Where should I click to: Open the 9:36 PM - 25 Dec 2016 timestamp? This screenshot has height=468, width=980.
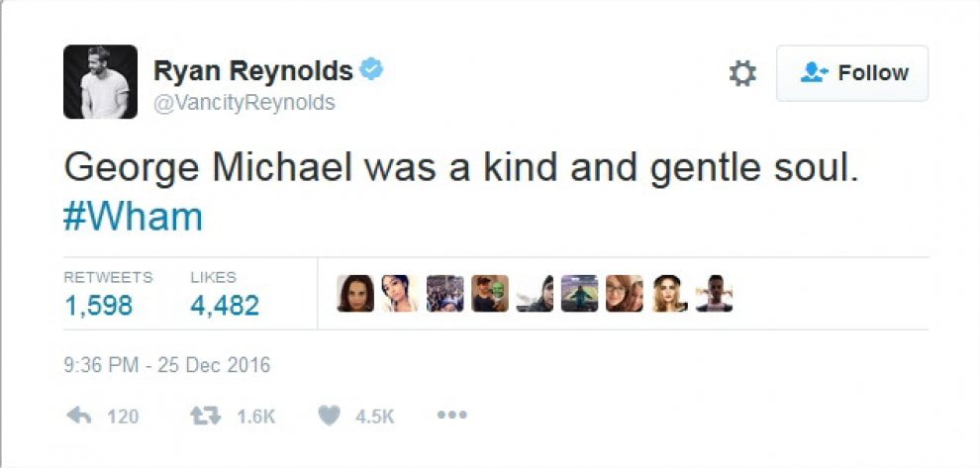coord(166,365)
